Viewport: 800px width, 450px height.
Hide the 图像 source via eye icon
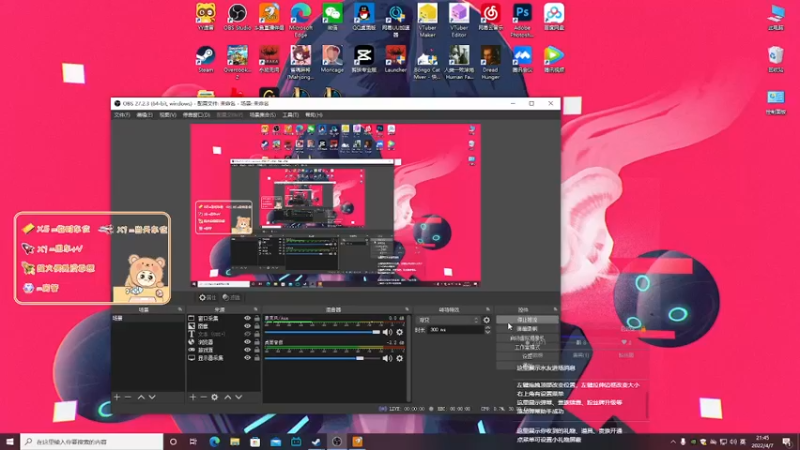click(247, 326)
